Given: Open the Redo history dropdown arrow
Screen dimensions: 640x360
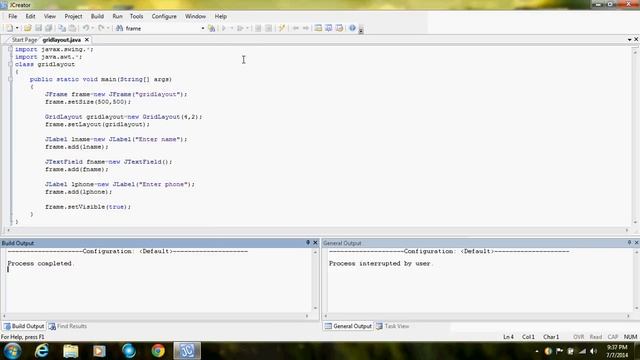Looking at the screenshot, I should (x=108, y=28).
